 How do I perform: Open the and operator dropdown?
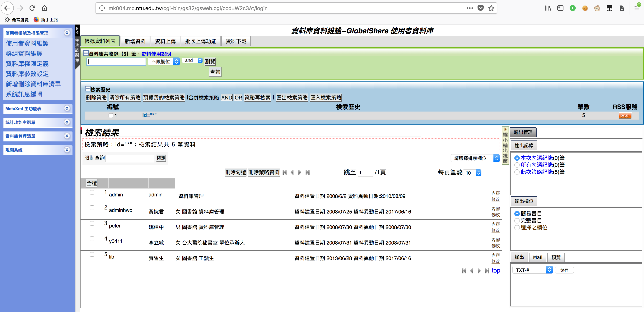coord(192,60)
